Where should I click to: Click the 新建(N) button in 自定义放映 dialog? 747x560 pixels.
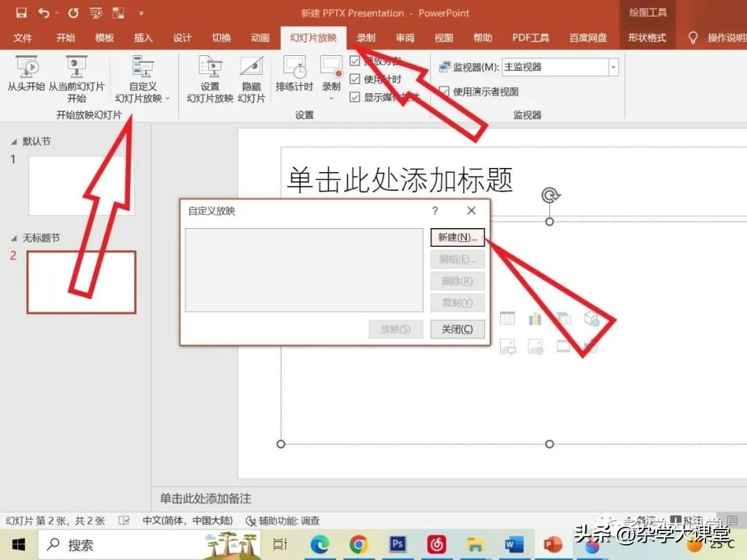click(x=457, y=237)
